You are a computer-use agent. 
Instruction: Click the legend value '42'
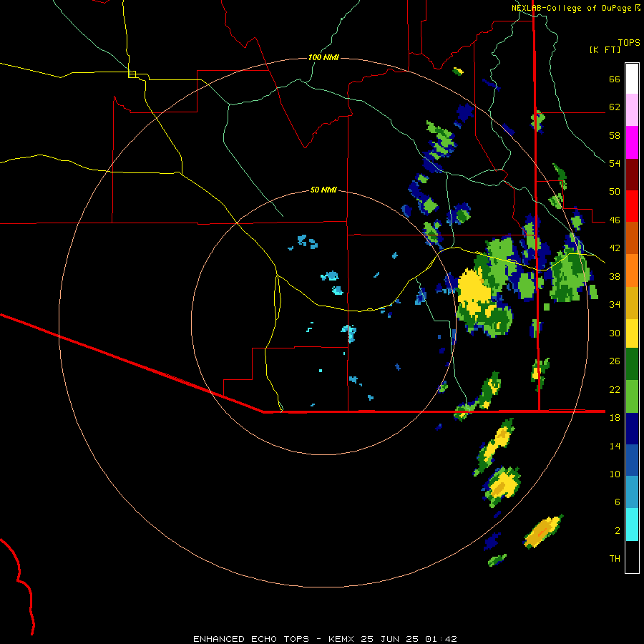pos(615,248)
